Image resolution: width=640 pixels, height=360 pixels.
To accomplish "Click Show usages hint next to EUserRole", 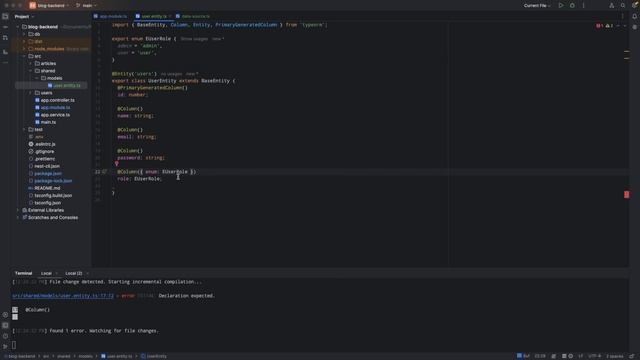I will click(194, 39).
